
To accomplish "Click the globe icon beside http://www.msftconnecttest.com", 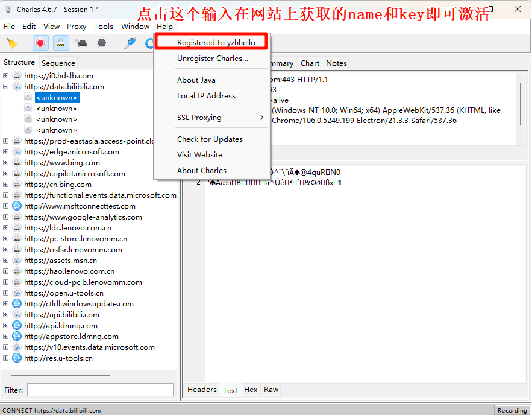I will (x=17, y=206).
